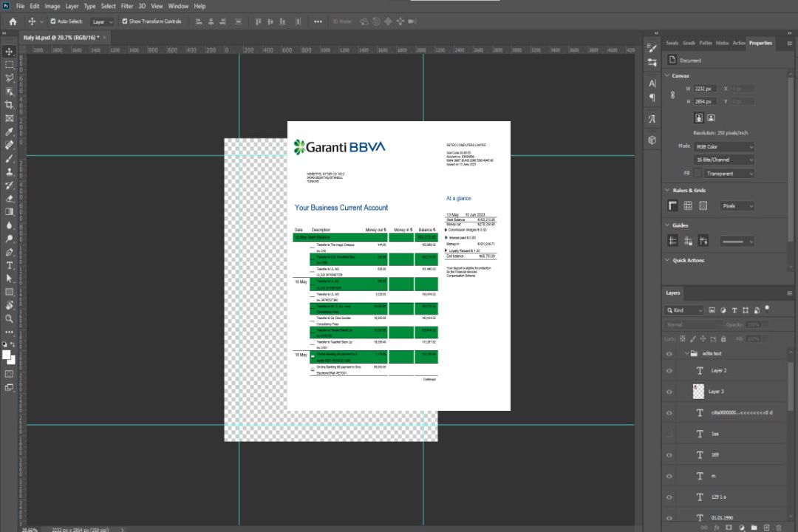Show the hidden '1aa' text layer
Viewport: 798px width, 532px height.
pos(669,434)
